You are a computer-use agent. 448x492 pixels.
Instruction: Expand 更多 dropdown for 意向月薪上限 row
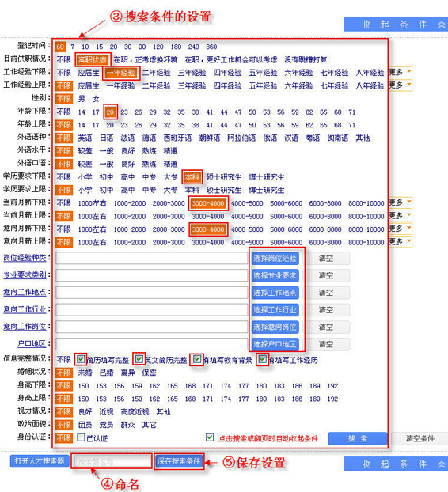coord(400,242)
